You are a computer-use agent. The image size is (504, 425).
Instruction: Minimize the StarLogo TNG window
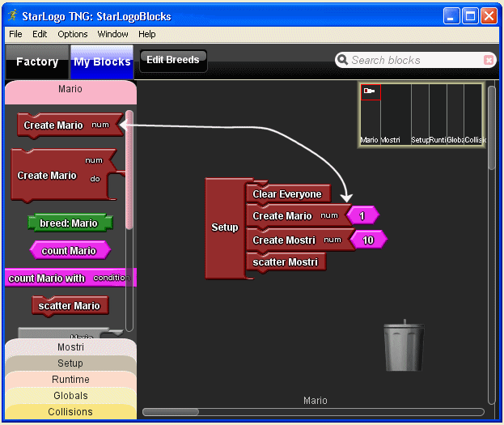pos(451,16)
